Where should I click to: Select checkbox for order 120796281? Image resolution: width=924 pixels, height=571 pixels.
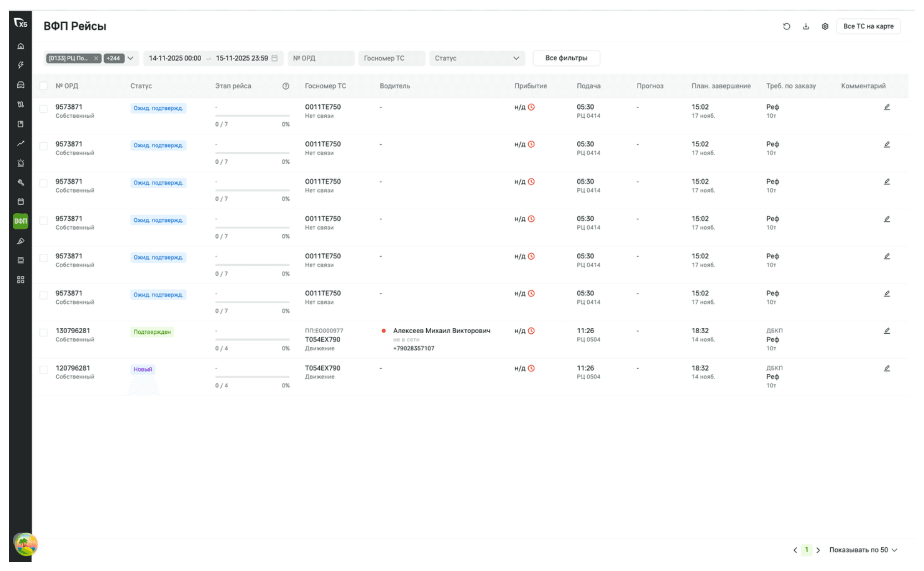pyautogui.click(x=44, y=370)
